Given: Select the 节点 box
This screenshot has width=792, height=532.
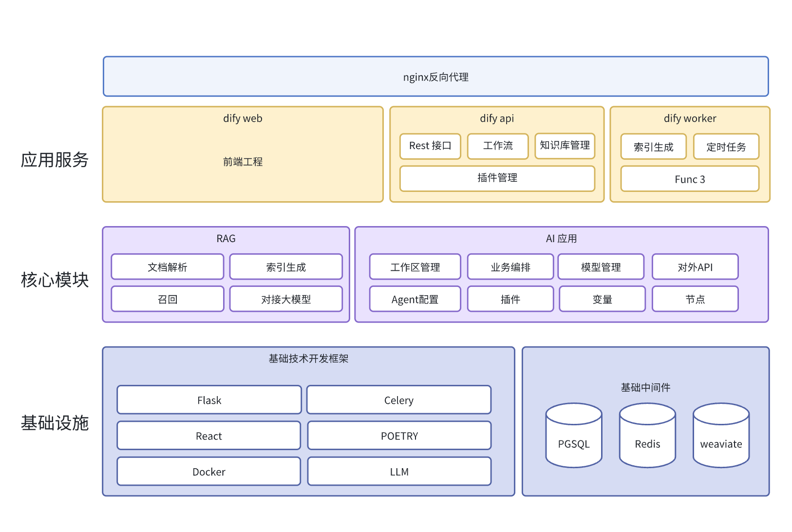Looking at the screenshot, I should click(x=695, y=299).
